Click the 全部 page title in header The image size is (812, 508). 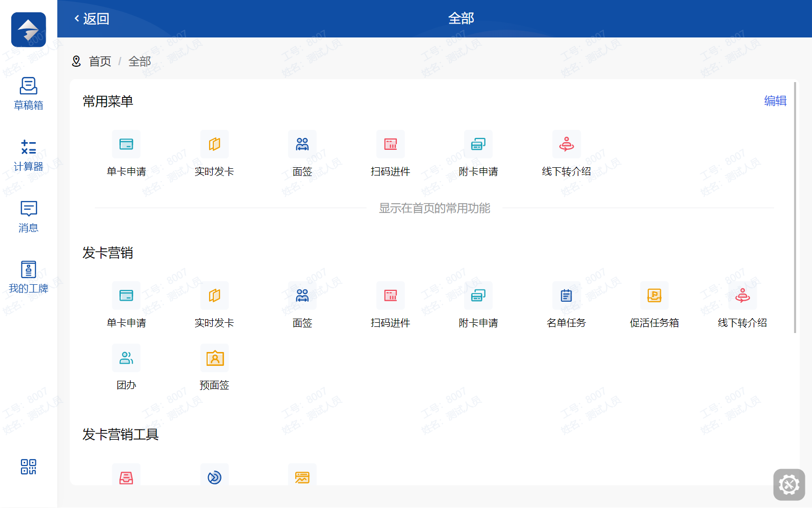click(x=461, y=18)
